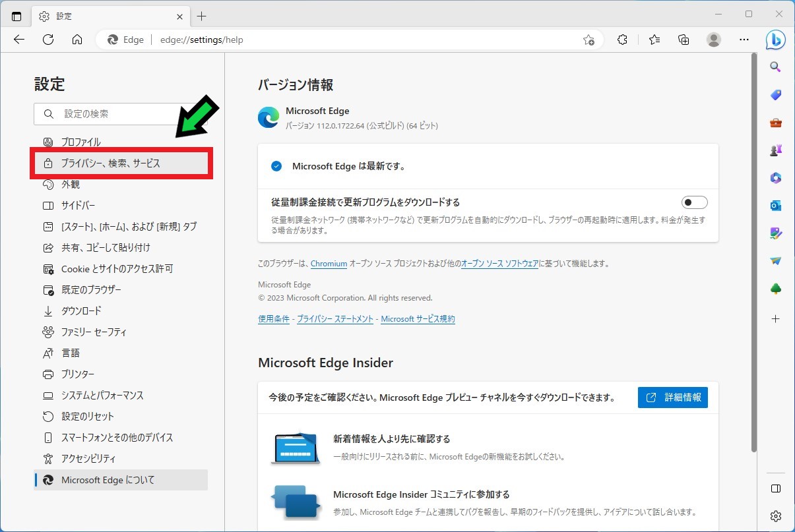Open the Image Creator sidebar icon

[776, 234]
